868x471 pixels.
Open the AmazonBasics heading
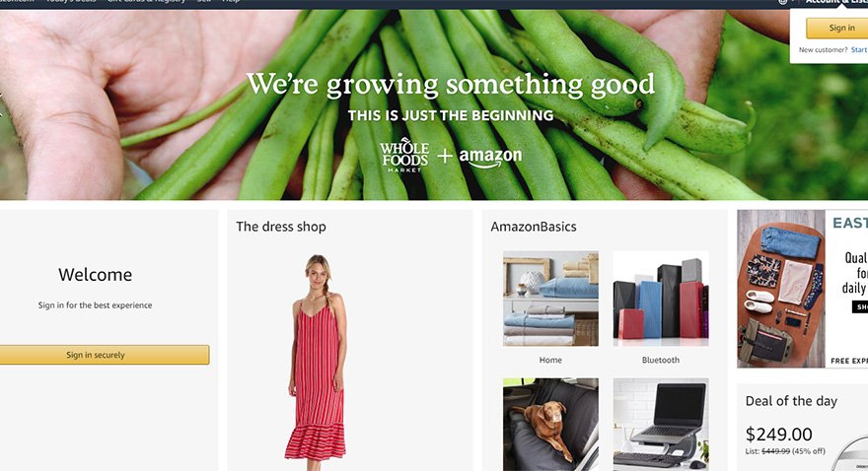pyautogui.click(x=534, y=227)
